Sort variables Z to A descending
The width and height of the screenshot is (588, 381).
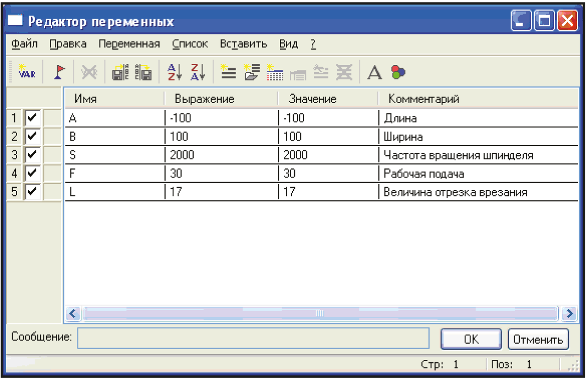coord(197,72)
